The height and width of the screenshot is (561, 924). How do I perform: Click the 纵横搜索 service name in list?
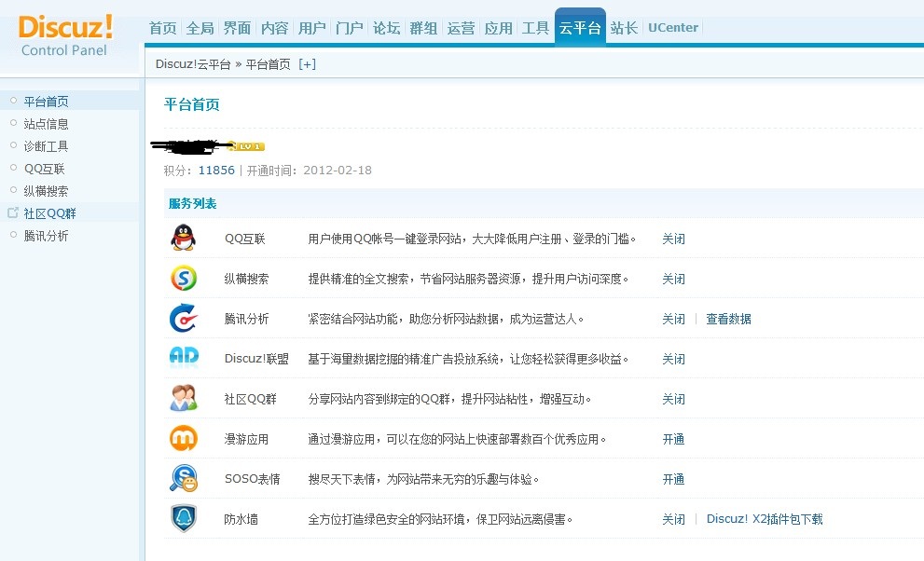(x=246, y=279)
